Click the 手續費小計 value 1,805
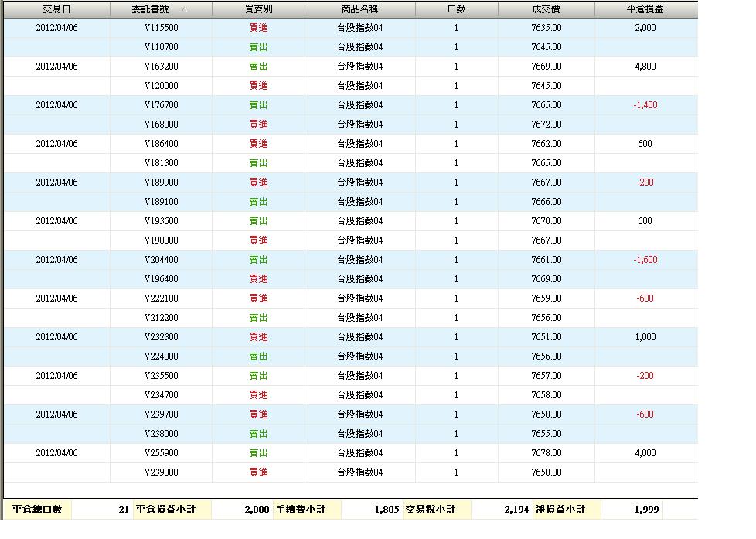 tap(387, 509)
